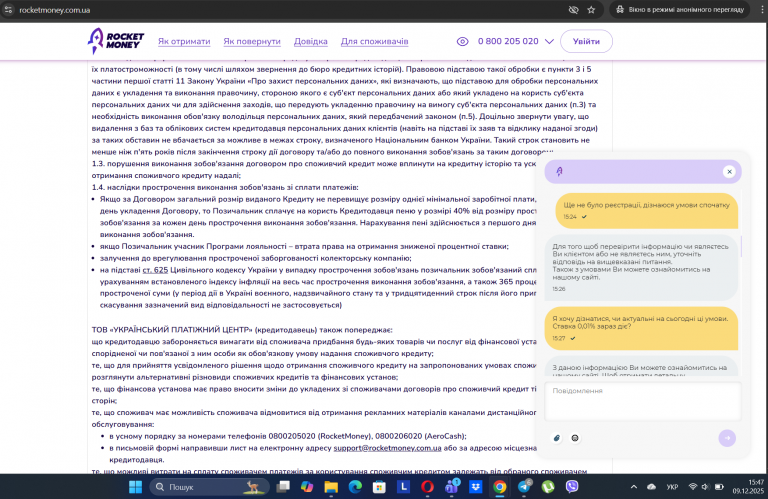The image size is (768, 499).
Task: Expand the hidden tray icons chevron
Action: (634, 487)
